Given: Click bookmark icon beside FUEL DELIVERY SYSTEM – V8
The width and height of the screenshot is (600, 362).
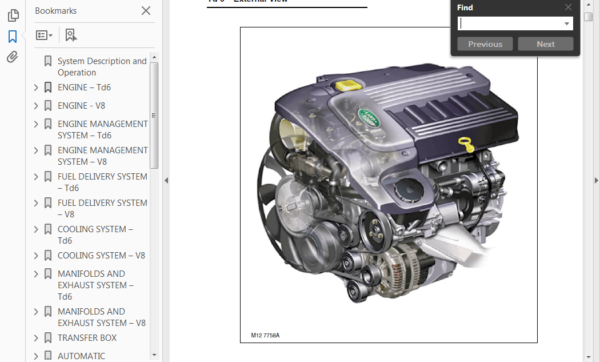Looking at the screenshot, I should 48,203.
